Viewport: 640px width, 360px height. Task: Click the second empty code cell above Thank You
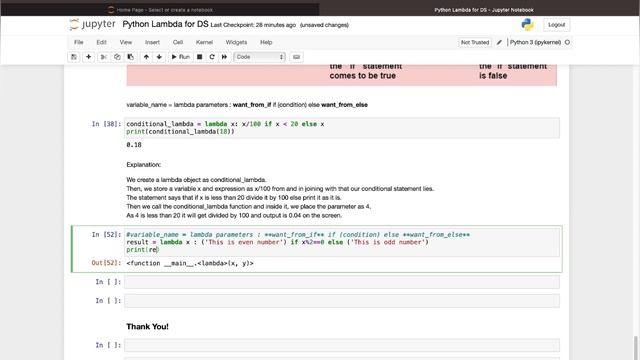(x=342, y=301)
